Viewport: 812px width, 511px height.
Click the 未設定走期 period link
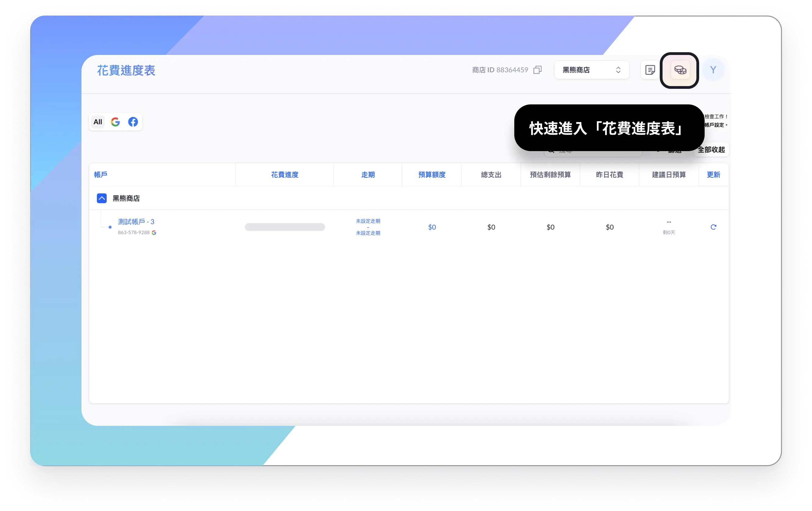(368, 221)
